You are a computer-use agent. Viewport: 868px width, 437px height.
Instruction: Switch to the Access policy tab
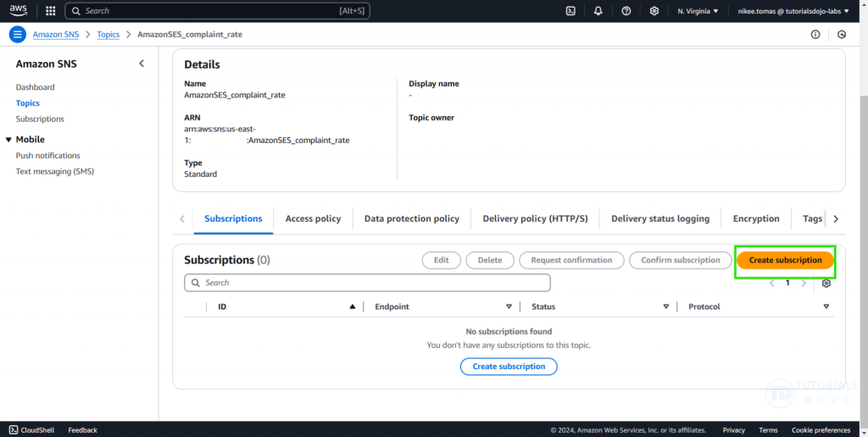tap(314, 218)
